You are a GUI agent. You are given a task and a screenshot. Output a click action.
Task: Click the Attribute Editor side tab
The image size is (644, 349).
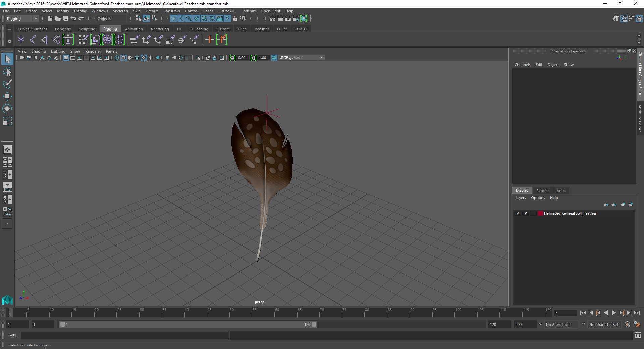pos(640,118)
